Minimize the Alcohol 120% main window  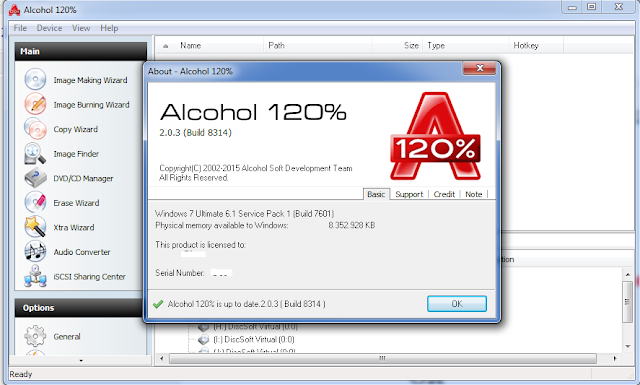tap(572, 7)
